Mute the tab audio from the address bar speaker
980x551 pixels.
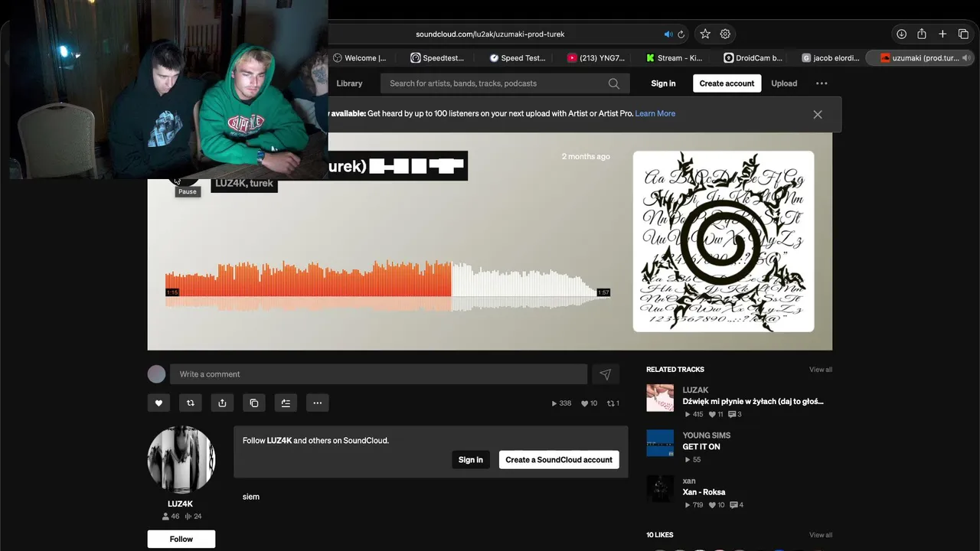coord(668,34)
